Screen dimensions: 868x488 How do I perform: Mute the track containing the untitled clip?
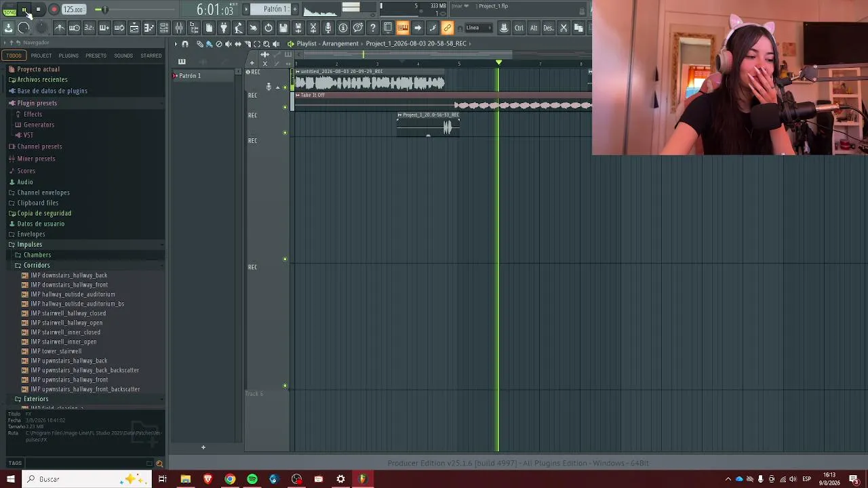(x=285, y=87)
